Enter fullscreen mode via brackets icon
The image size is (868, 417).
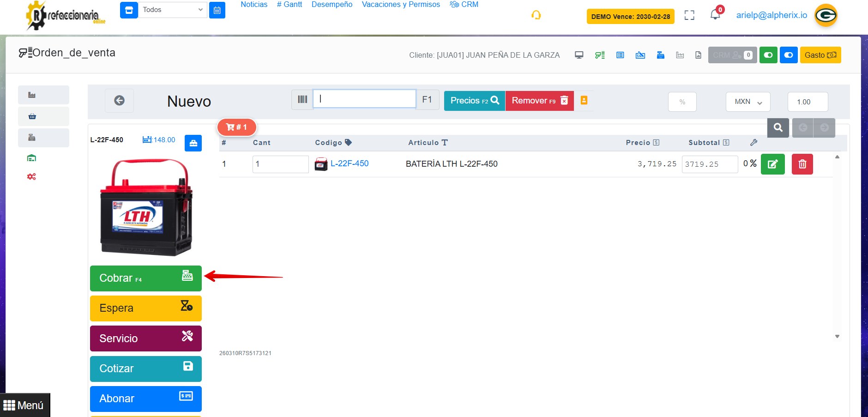click(689, 15)
